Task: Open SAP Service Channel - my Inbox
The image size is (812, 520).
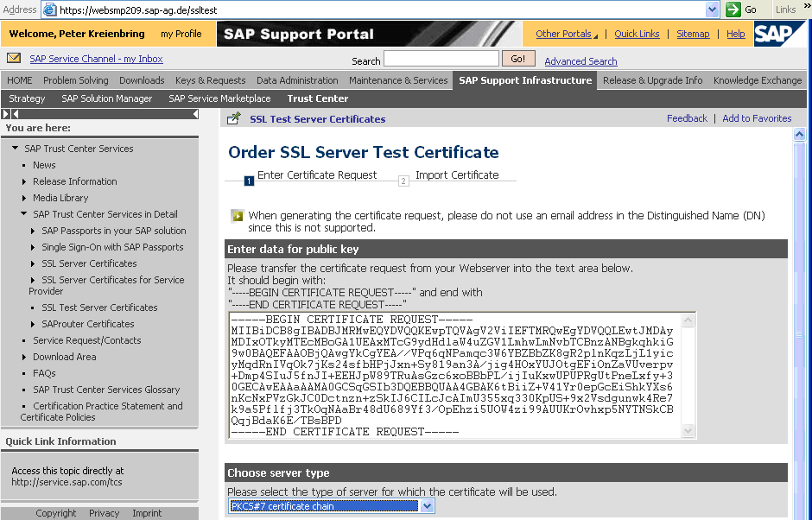Action: (97, 59)
